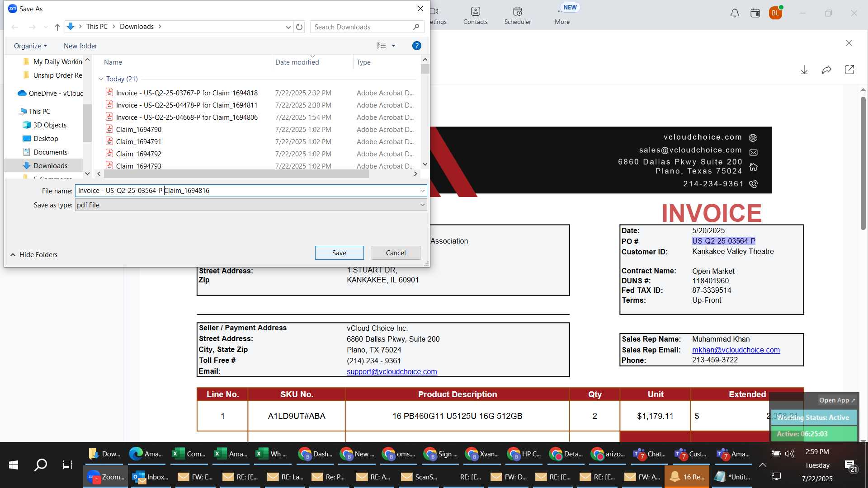Select Invoice US-Q2-25-03767-P Claim_1694818 file
The width and height of the screenshot is (868, 488).
(x=187, y=93)
